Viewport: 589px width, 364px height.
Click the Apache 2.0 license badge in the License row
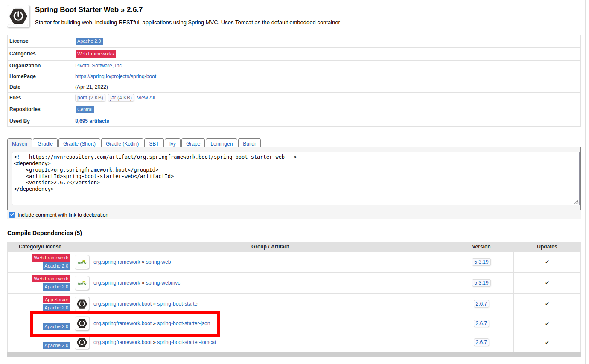coord(89,41)
